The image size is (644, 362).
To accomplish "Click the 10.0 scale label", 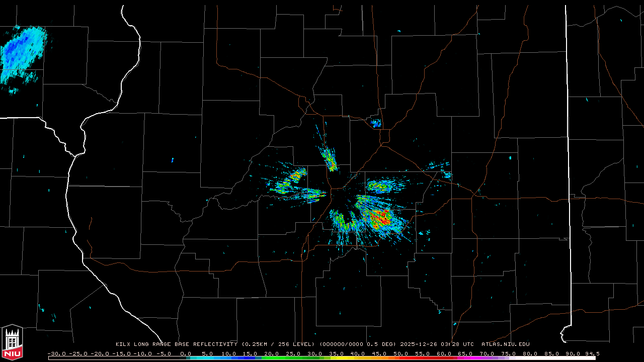I will 228,353.
